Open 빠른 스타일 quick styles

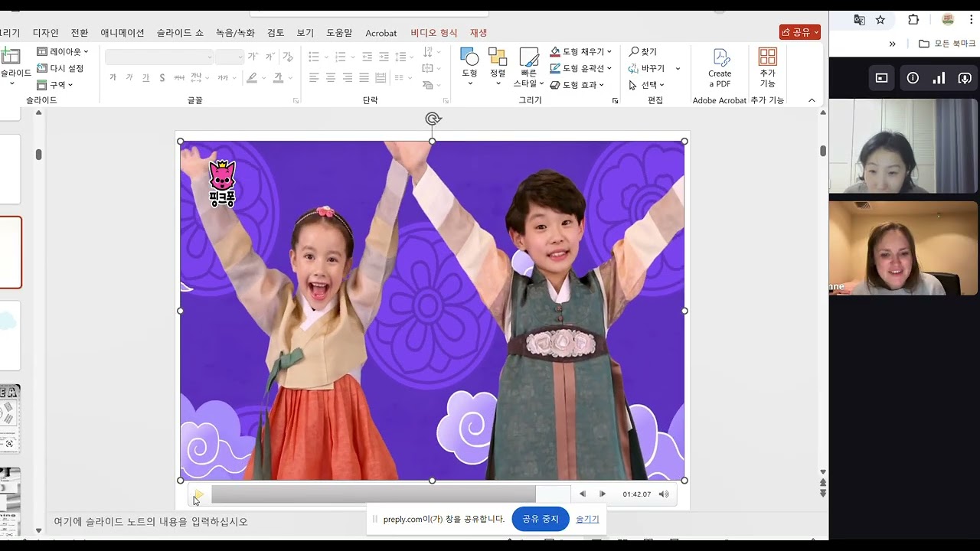[x=528, y=67]
